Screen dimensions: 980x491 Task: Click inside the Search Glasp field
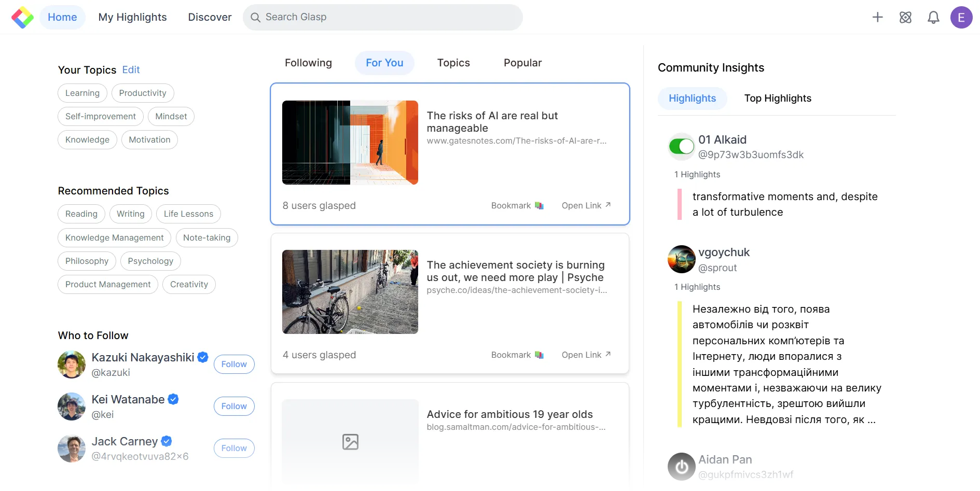point(363,17)
